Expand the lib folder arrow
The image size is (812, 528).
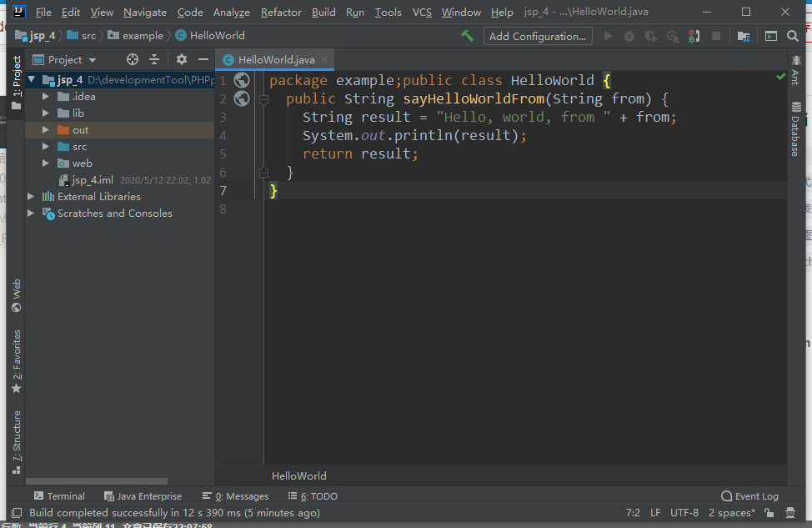click(46, 113)
